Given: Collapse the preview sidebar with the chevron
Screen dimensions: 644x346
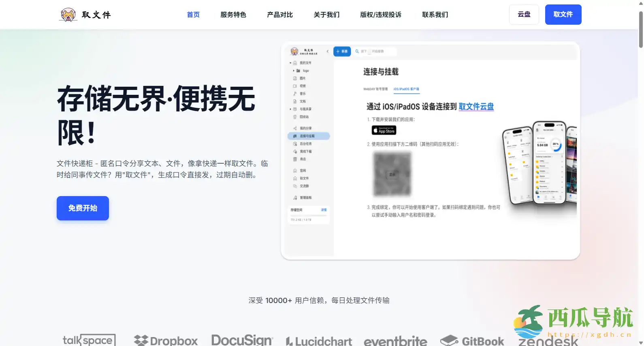Looking at the screenshot, I should 328,51.
